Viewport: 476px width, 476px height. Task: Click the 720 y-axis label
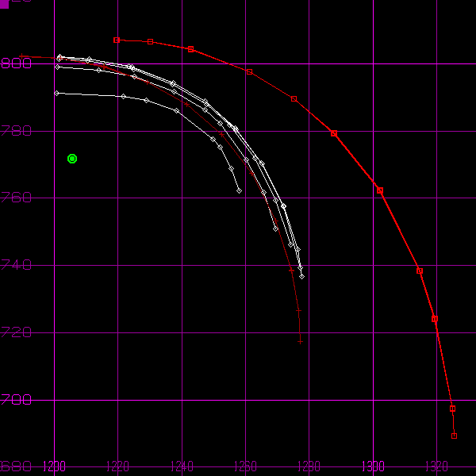16,332
